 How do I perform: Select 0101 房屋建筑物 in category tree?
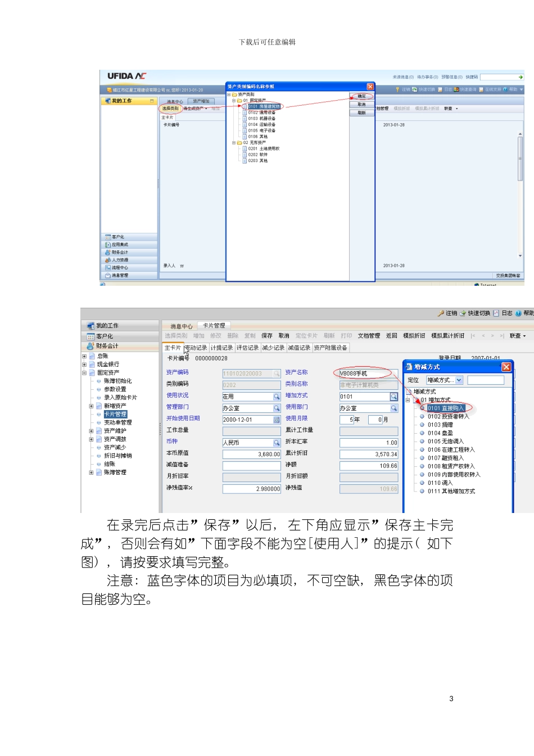click(264, 106)
